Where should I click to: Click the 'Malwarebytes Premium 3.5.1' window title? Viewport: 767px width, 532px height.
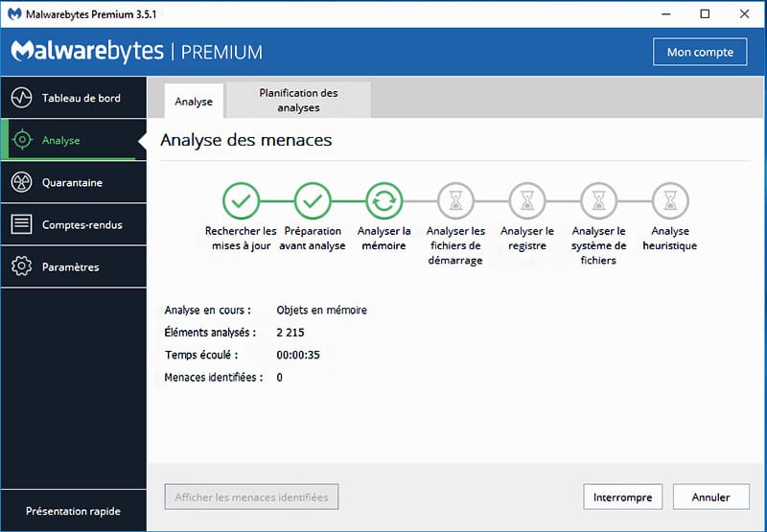(91, 14)
